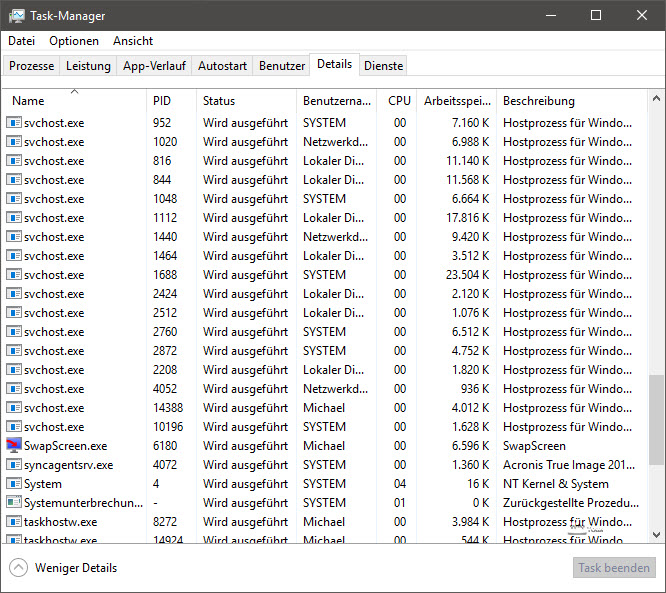The height and width of the screenshot is (593, 666).
Task: Click the memory value 17.816 K
Action: (467, 218)
